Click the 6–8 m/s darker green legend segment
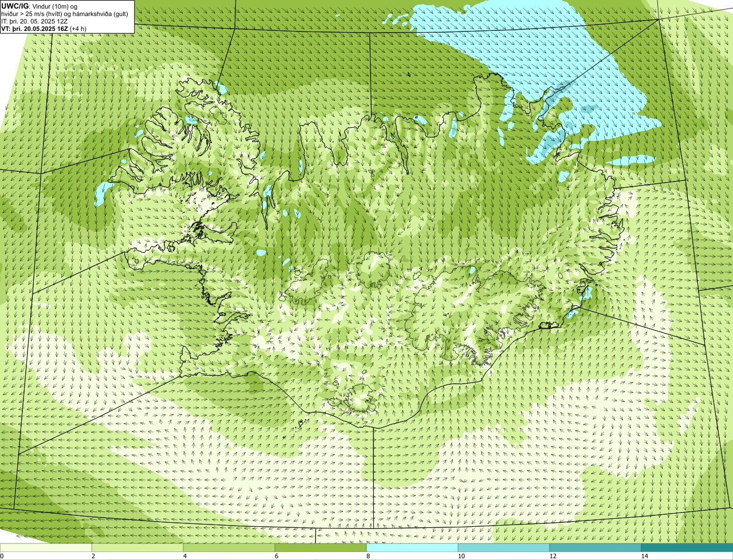733x560 pixels. pos(321,547)
